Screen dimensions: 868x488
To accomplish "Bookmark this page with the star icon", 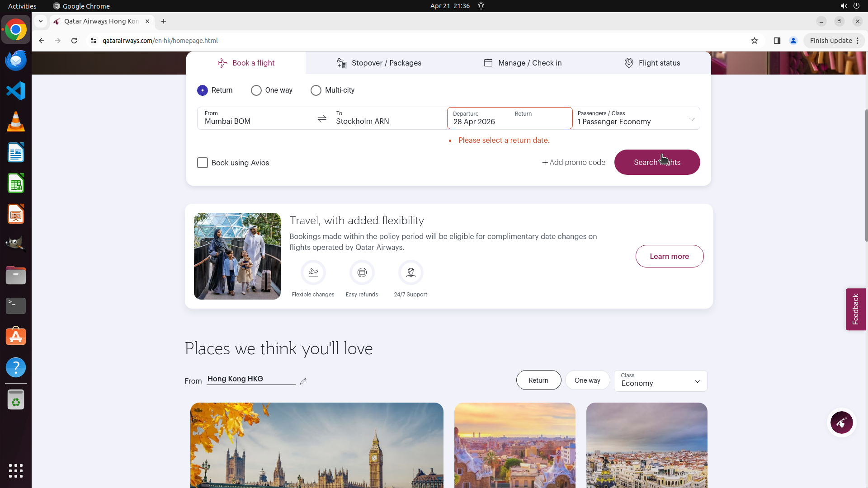I will pos(754,41).
